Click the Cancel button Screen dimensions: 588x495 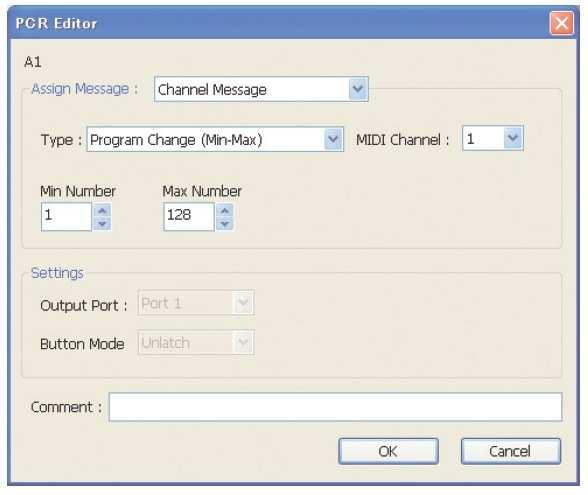(511, 451)
